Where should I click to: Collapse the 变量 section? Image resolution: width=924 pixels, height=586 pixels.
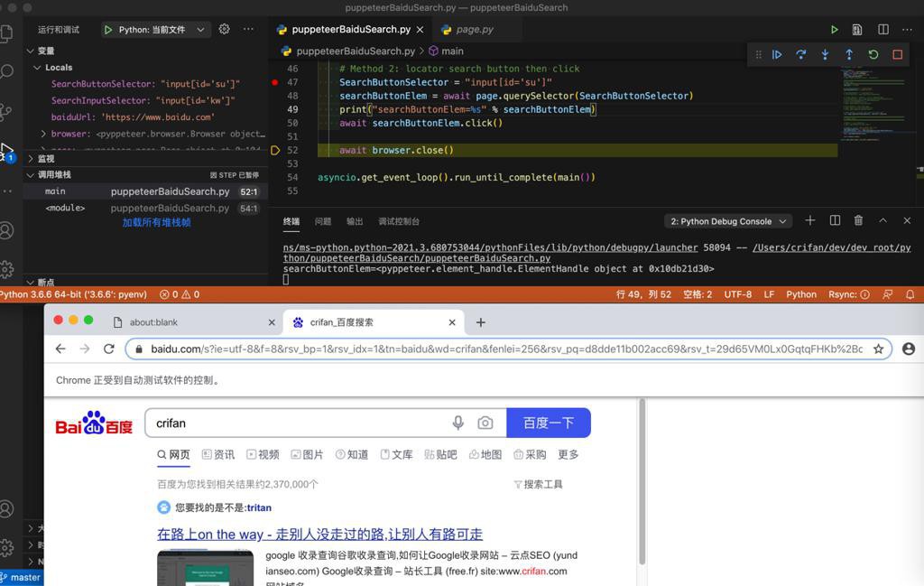tap(30, 51)
